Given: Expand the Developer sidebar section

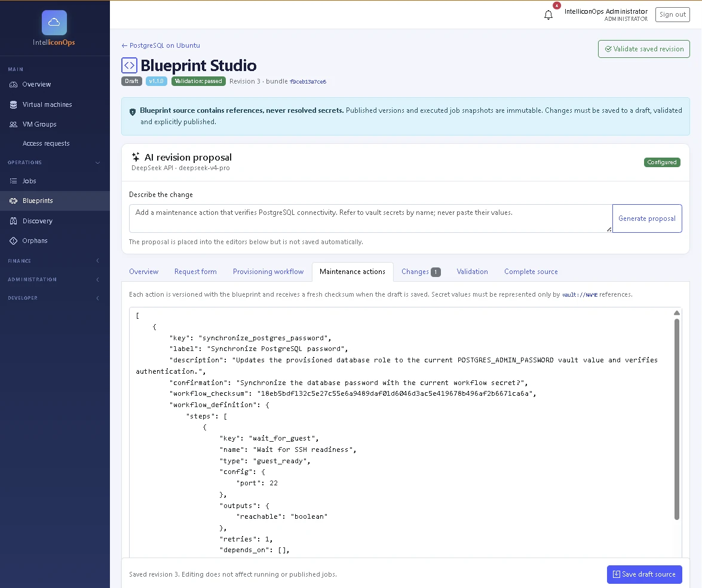Looking at the screenshot, I should click(97, 298).
